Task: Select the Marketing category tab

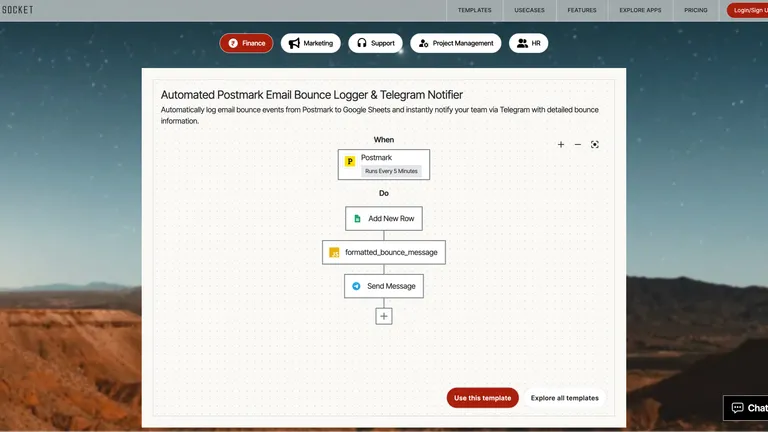Action: pos(311,43)
